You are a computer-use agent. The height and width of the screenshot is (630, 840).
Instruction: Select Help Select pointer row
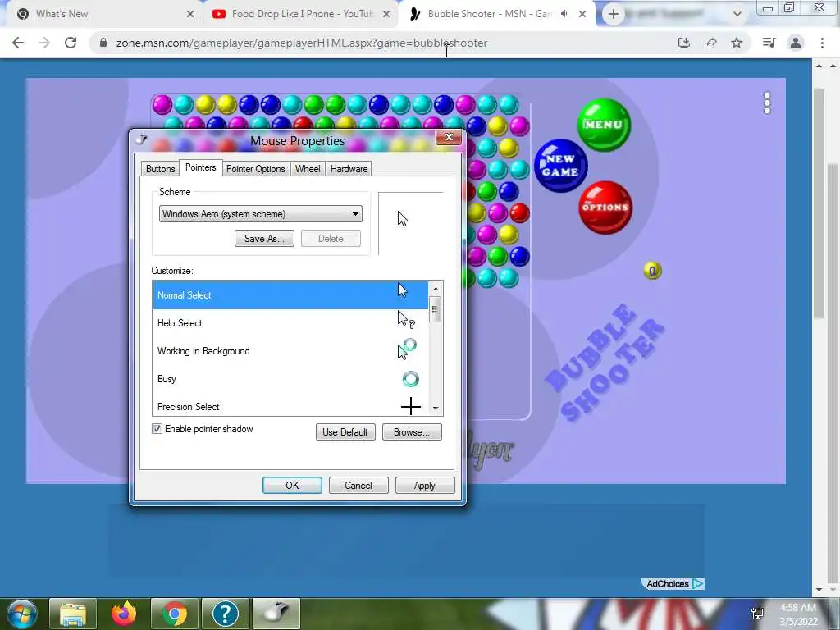[x=290, y=323]
